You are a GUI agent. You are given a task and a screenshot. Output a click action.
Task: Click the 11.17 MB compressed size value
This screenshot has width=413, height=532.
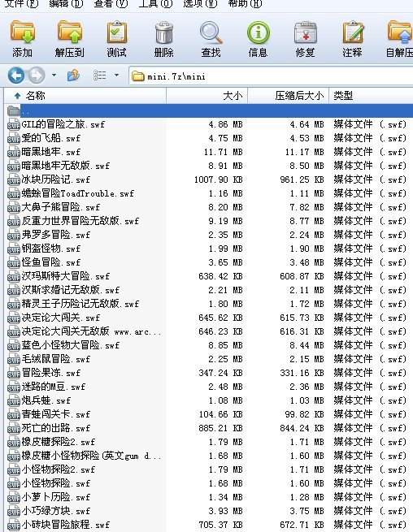305,152
